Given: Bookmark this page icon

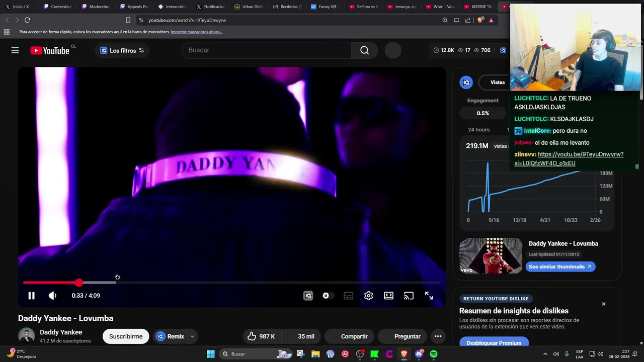Looking at the screenshot, I should tap(128, 20).
